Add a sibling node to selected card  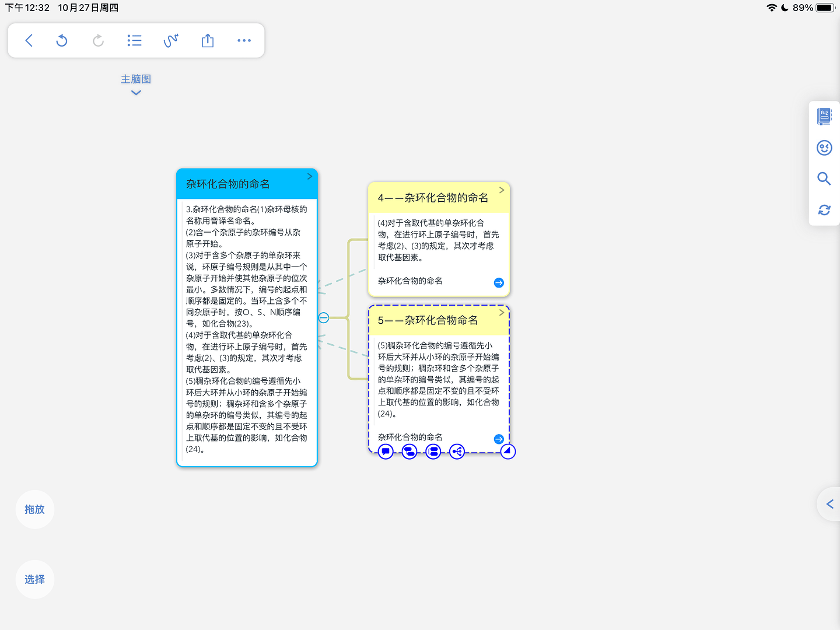pos(433,452)
